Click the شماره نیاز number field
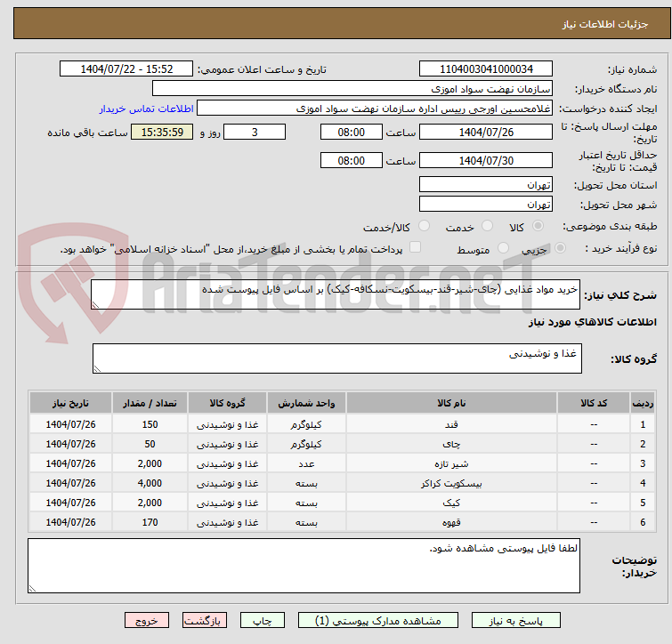Image resolution: width=672 pixels, height=644 pixels. tap(486, 69)
